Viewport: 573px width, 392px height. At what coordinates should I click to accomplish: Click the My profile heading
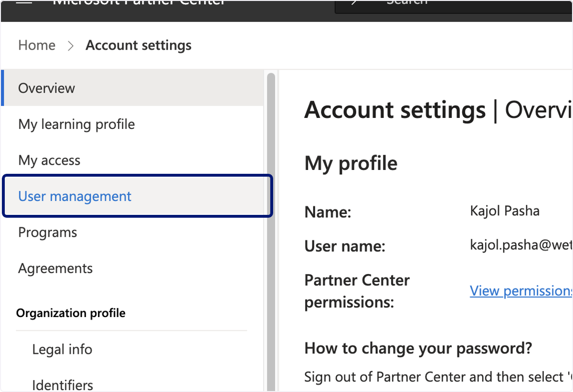351,163
